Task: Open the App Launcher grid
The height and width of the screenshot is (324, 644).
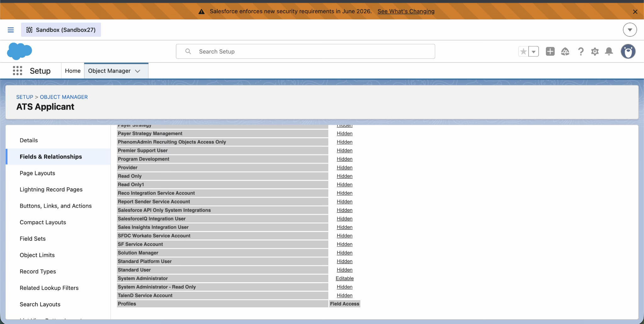Action: [18, 71]
